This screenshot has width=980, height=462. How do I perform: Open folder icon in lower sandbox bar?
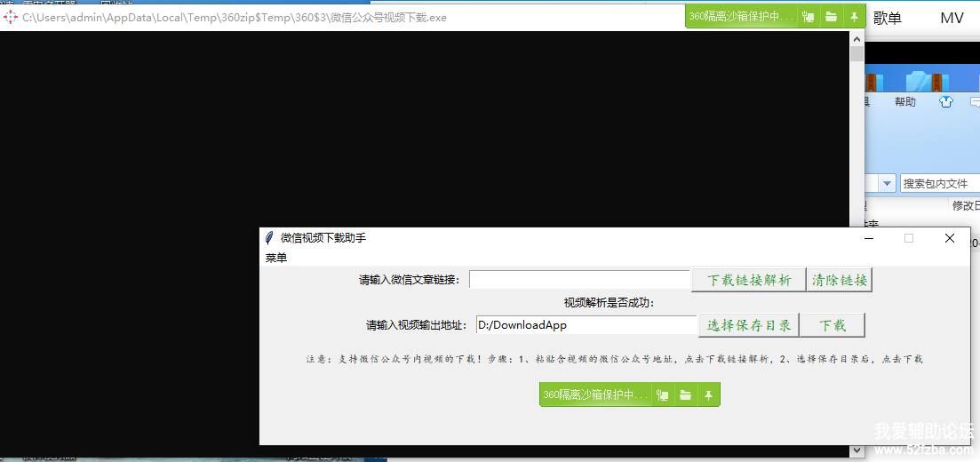point(686,394)
